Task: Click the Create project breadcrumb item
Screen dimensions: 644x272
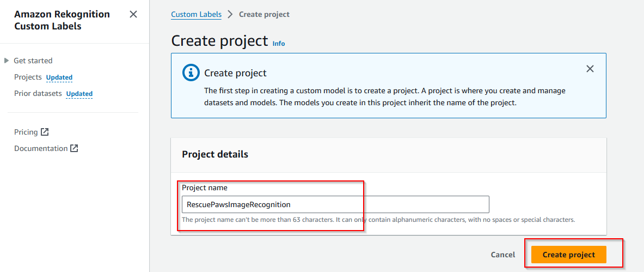Action: pyautogui.click(x=264, y=14)
